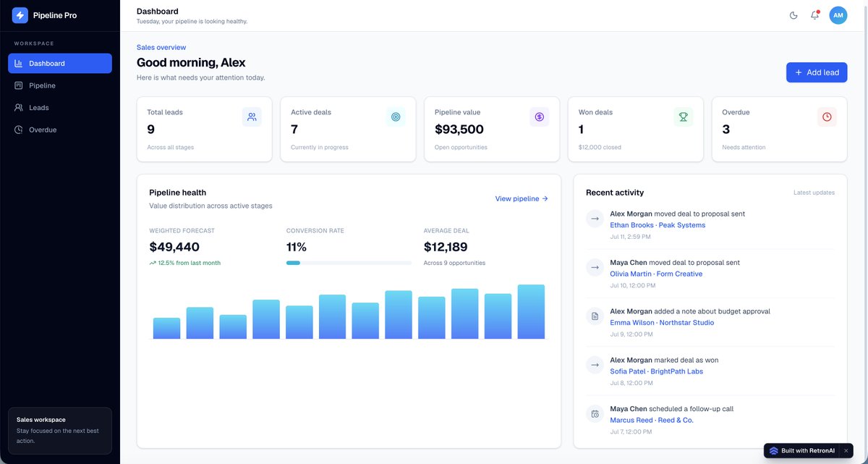This screenshot has width=868, height=464.
Task: Click the Needs attention caption
Action: [x=744, y=147]
